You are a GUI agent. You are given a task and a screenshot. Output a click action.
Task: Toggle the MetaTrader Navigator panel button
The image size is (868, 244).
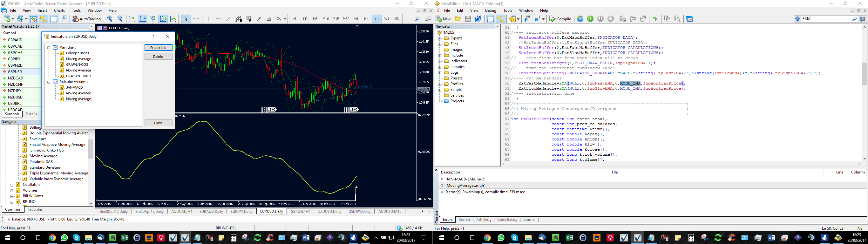(44, 19)
